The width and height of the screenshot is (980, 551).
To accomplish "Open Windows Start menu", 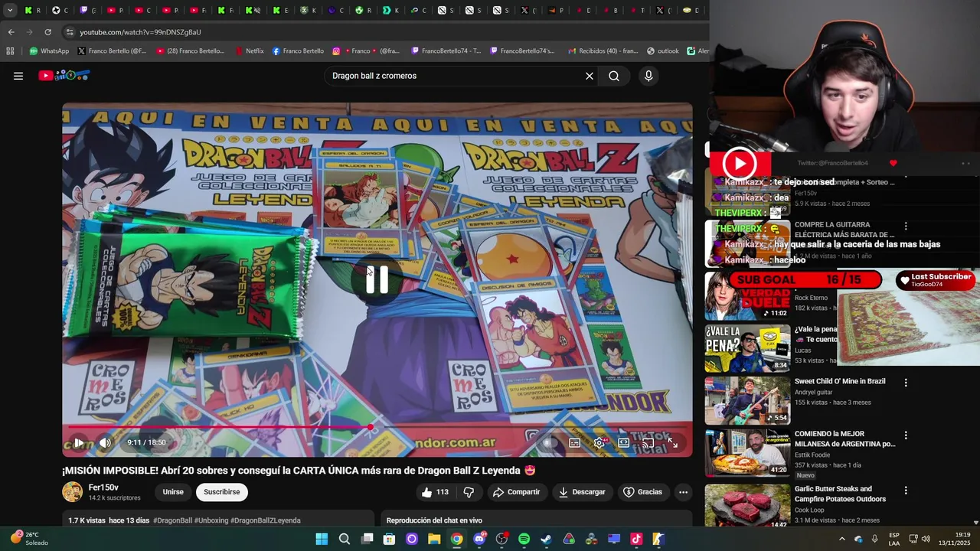I will click(322, 539).
